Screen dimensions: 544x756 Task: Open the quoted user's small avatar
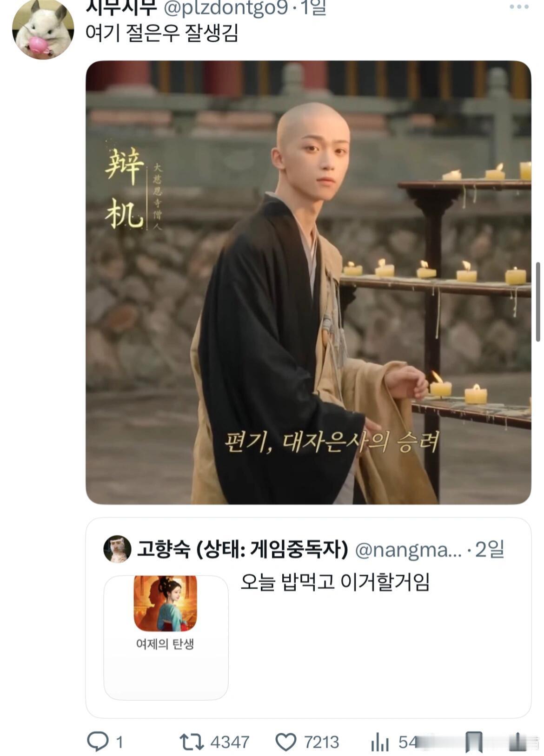click(117, 549)
